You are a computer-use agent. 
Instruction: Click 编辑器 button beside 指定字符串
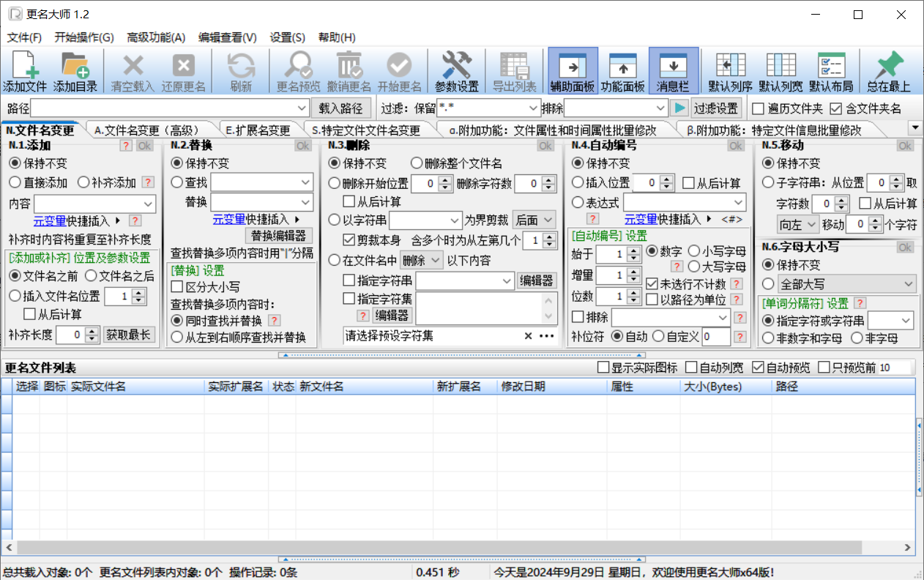(537, 280)
